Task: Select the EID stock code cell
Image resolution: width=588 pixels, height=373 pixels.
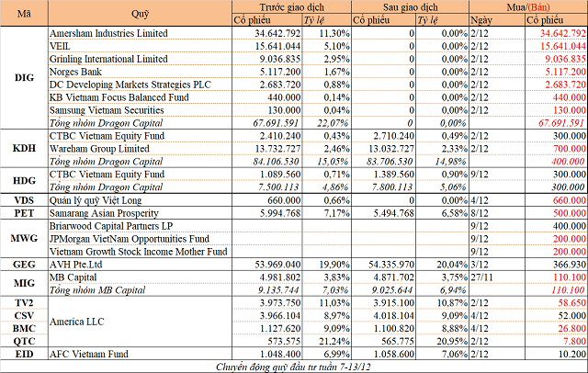Action: [24, 354]
